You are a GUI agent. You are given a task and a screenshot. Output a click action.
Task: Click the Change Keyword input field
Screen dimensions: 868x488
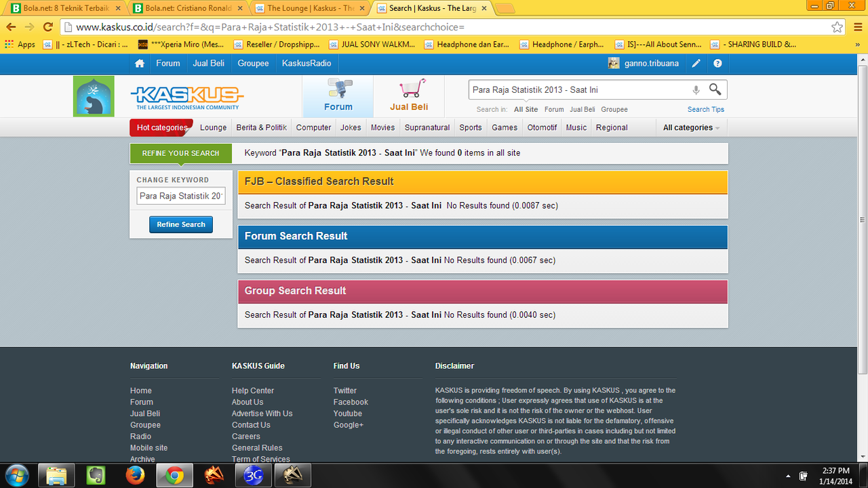point(181,196)
